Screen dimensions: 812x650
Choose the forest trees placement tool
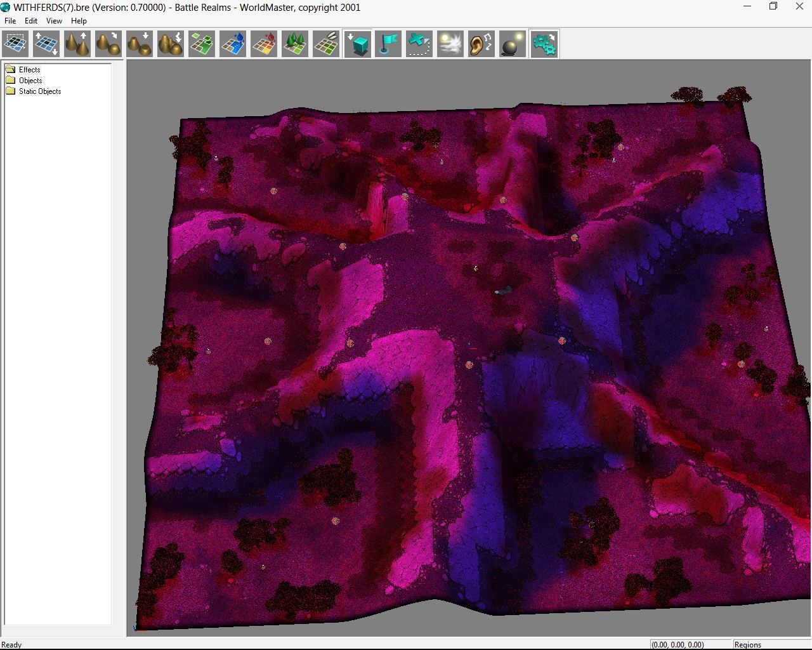point(295,44)
